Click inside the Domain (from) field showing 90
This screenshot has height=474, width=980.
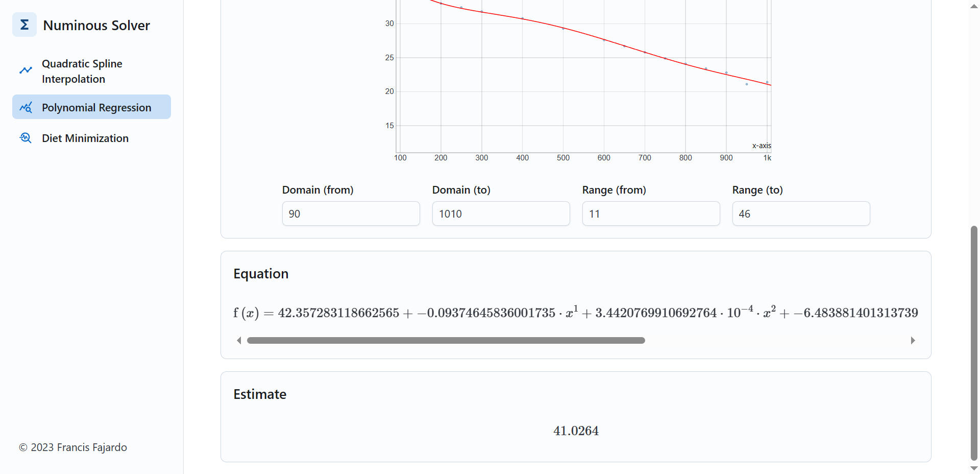click(351, 214)
